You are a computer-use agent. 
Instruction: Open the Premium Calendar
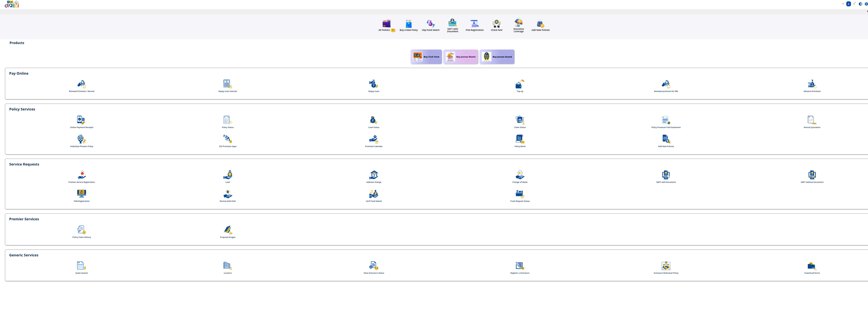point(373,139)
